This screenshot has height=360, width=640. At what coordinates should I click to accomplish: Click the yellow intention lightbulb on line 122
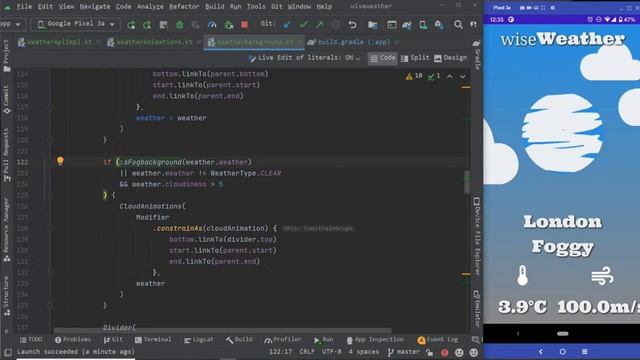click(60, 161)
